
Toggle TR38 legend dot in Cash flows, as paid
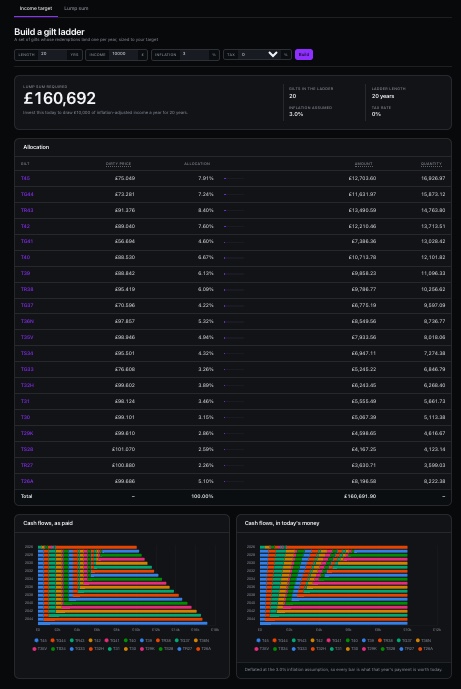click(158, 640)
